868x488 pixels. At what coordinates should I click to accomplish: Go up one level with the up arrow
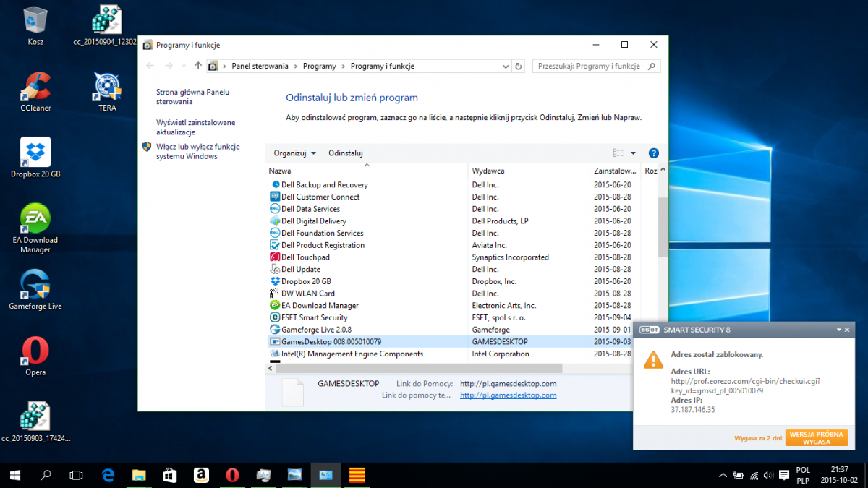(x=198, y=66)
